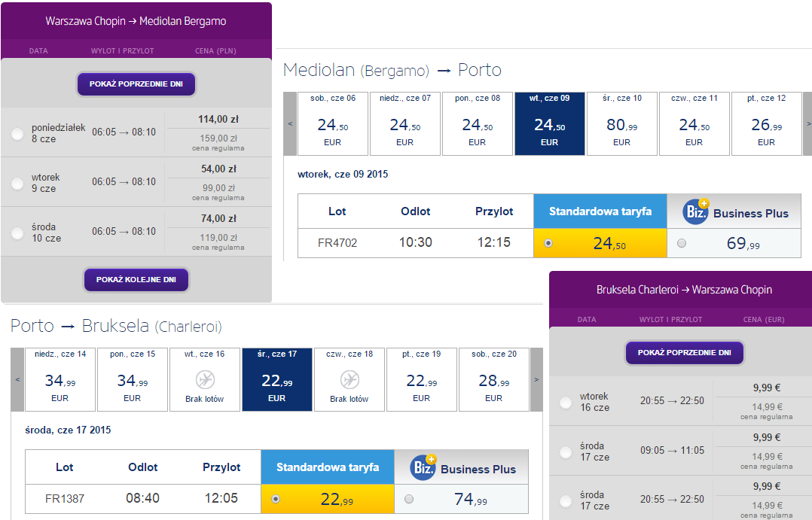
Task: Select the Business Plus 74,99 fare radio
Action: click(x=409, y=499)
